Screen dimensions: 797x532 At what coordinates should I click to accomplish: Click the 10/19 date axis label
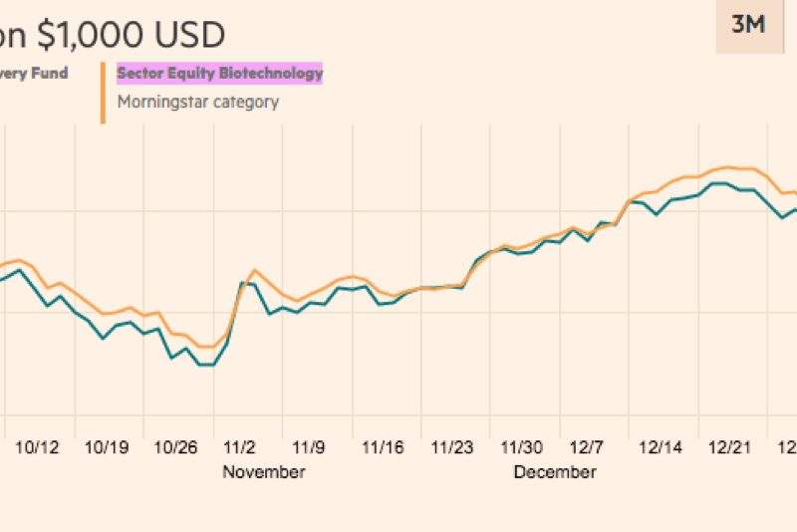[x=107, y=447]
